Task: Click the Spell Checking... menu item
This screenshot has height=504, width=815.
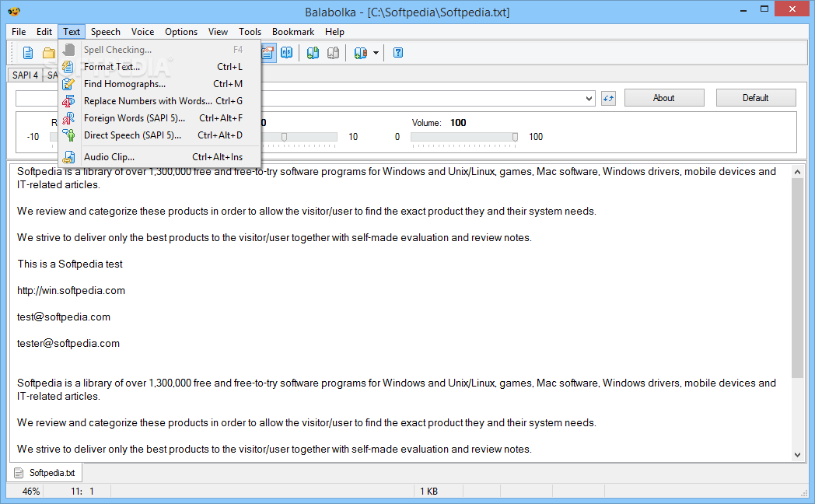Action: 160,49
